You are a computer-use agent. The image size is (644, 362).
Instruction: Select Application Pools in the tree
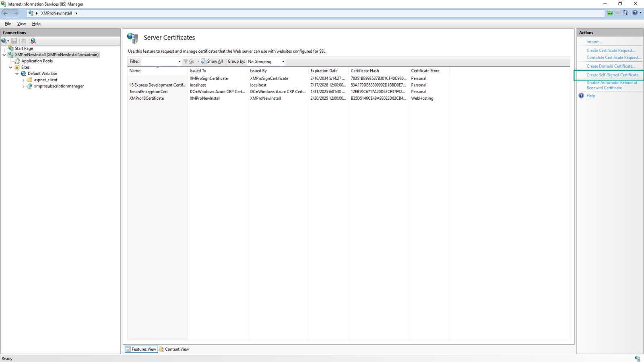[37, 61]
